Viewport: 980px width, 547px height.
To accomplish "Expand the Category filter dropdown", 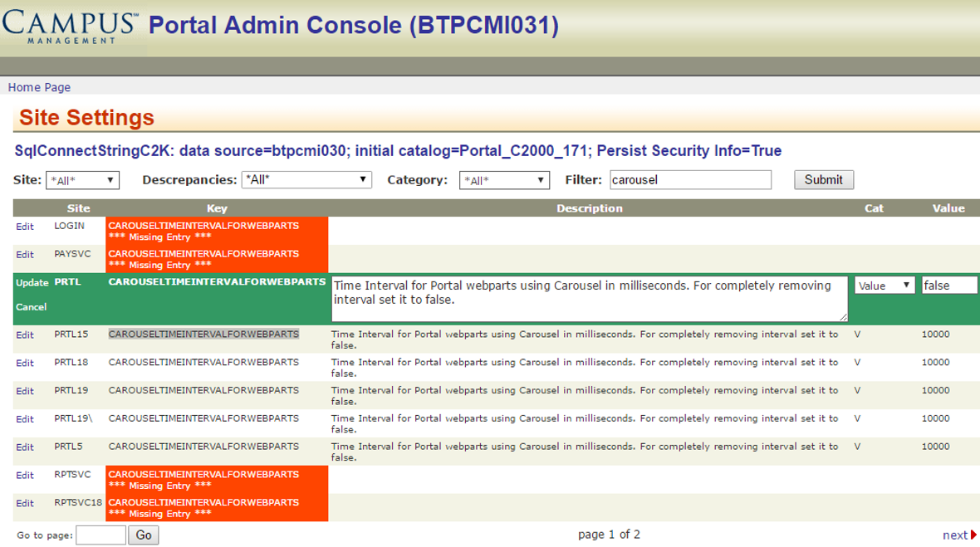I will [504, 180].
